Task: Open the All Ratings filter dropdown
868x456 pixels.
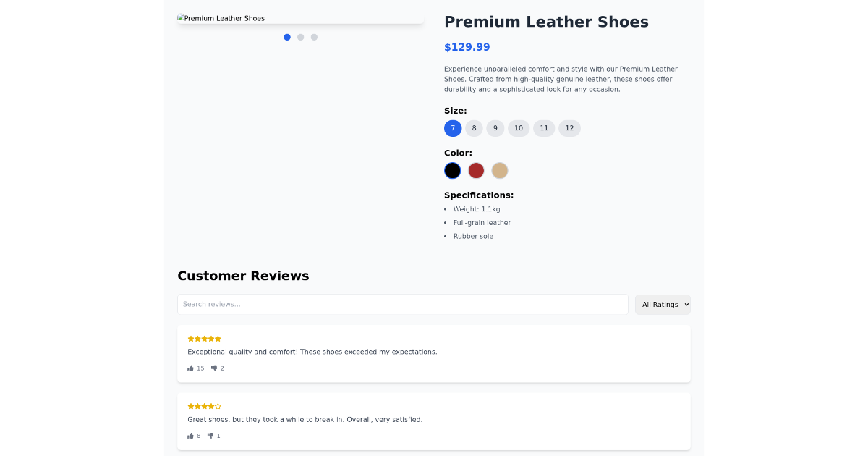Action: [663, 304]
